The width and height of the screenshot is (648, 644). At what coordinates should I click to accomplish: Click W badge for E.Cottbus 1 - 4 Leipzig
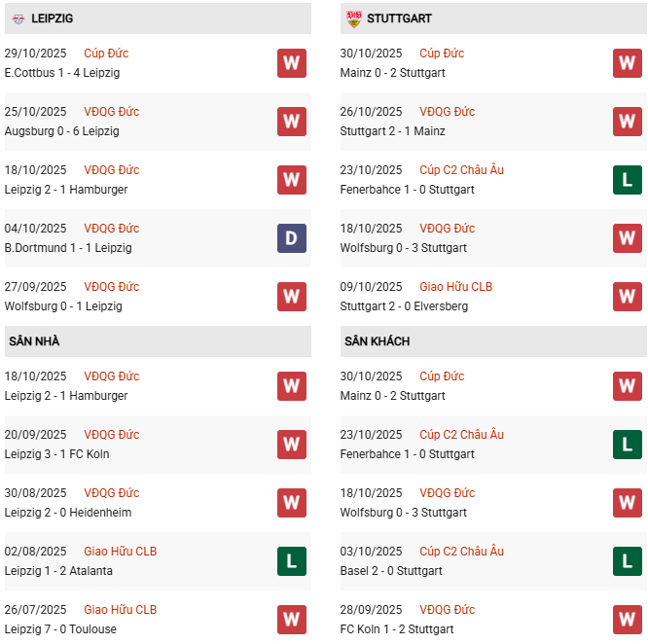(291, 63)
